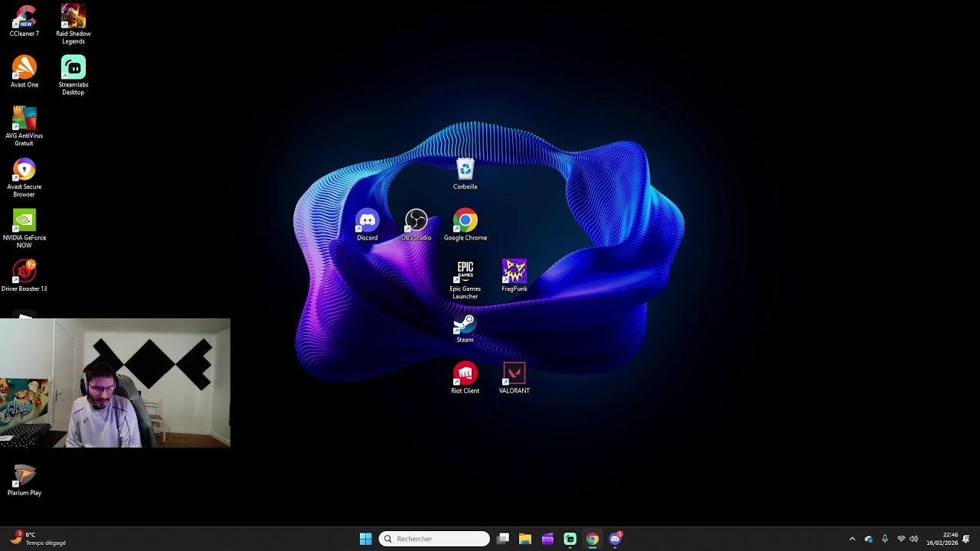
Task: Open the cloud sync tray icon
Action: pyautogui.click(x=868, y=539)
